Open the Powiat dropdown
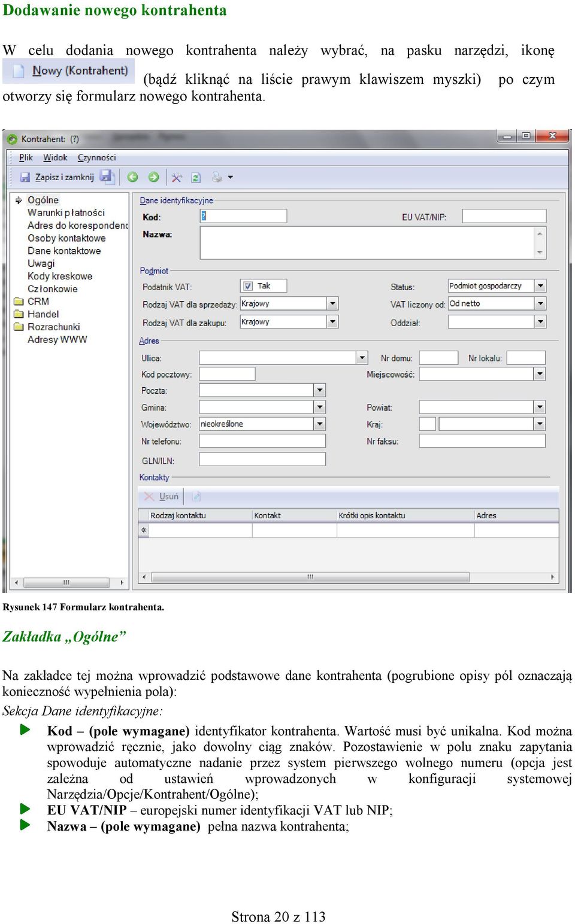 click(x=540, y=407)
